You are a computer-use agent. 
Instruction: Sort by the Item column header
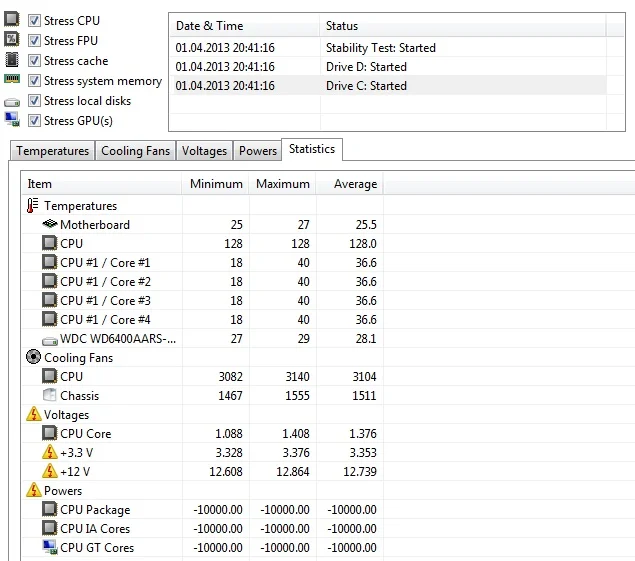(101, 184)
